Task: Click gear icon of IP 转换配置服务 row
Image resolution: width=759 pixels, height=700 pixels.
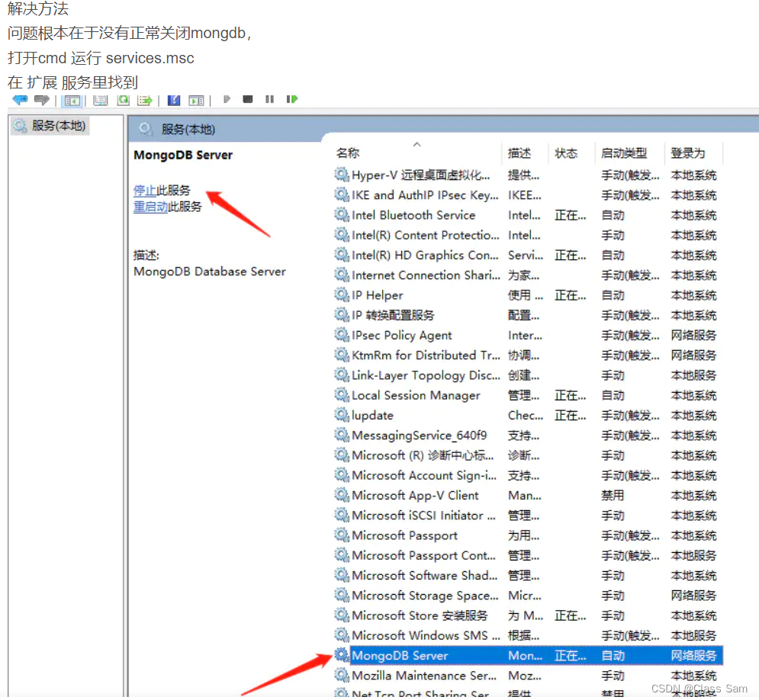Action: point(342,314)
